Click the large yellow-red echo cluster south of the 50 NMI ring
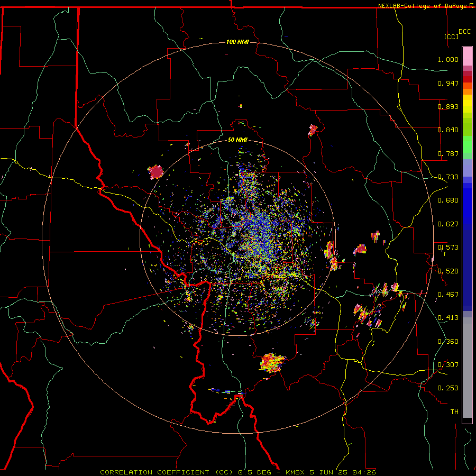The height and width of the screenshot is (476, 476). [x=272, y=362]
